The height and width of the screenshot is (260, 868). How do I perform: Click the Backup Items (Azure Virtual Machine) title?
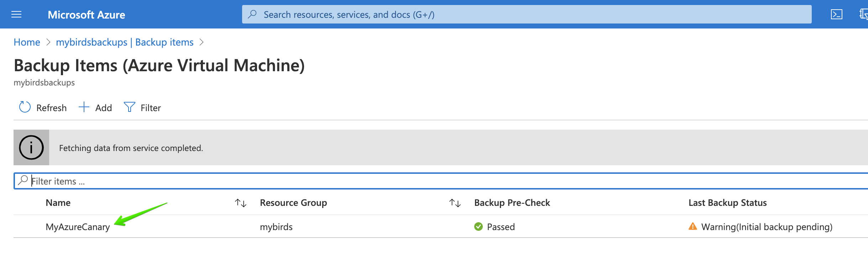coord(159,66)
